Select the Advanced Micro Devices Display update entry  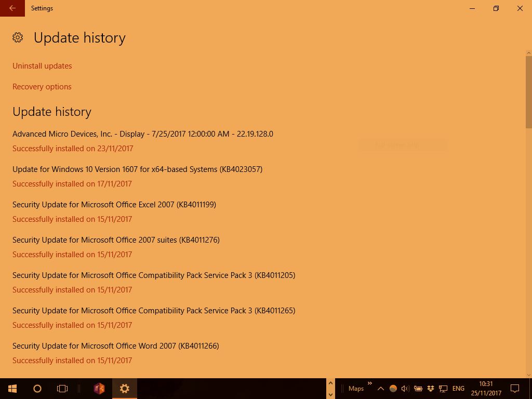(143, 134)
